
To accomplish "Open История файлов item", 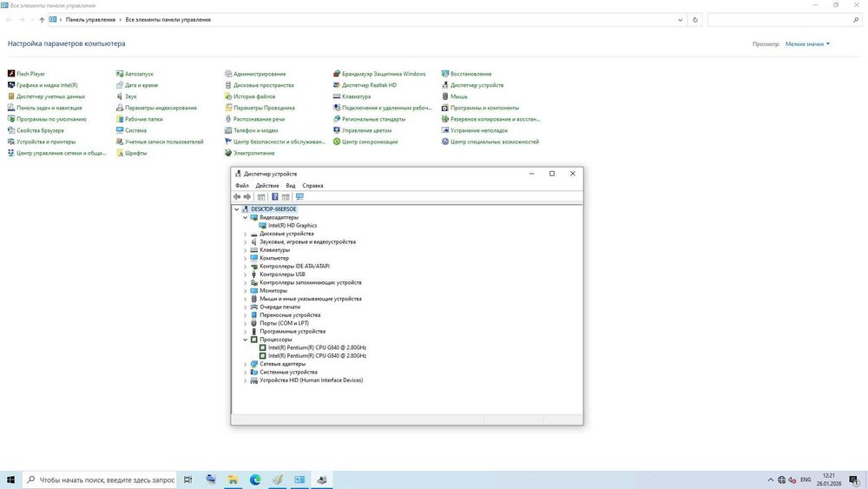I will [250, 96].
